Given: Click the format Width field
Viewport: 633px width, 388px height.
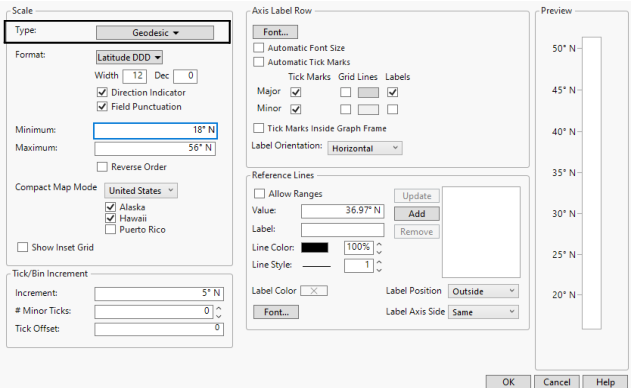Looking at the screenshot, I should click(134, 76).
